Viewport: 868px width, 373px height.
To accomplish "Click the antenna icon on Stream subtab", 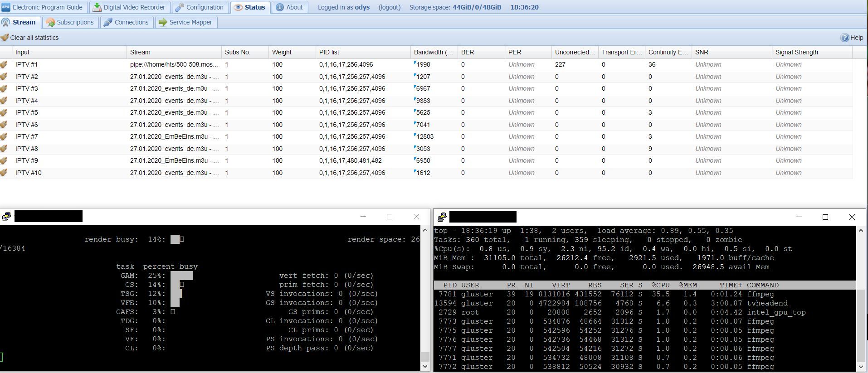I will click(6, 22).
